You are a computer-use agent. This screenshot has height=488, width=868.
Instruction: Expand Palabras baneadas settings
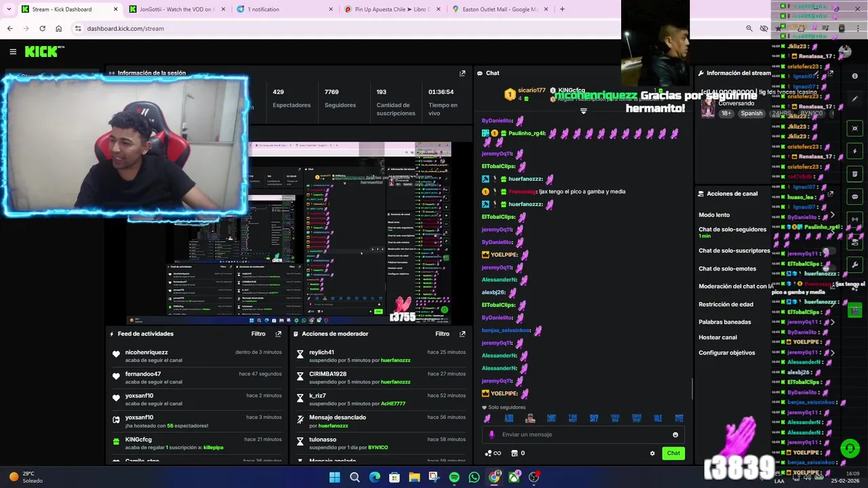tap(832, 323)
